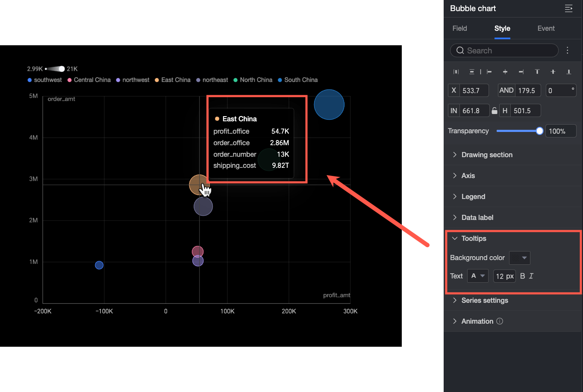Switch to the Event tab
The width and height of the screenshot is (583, 392).
click(546, 28)
